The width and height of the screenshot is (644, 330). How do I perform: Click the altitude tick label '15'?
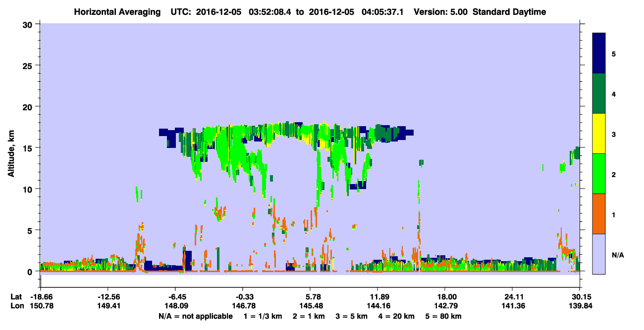click(x=28, y=147)
